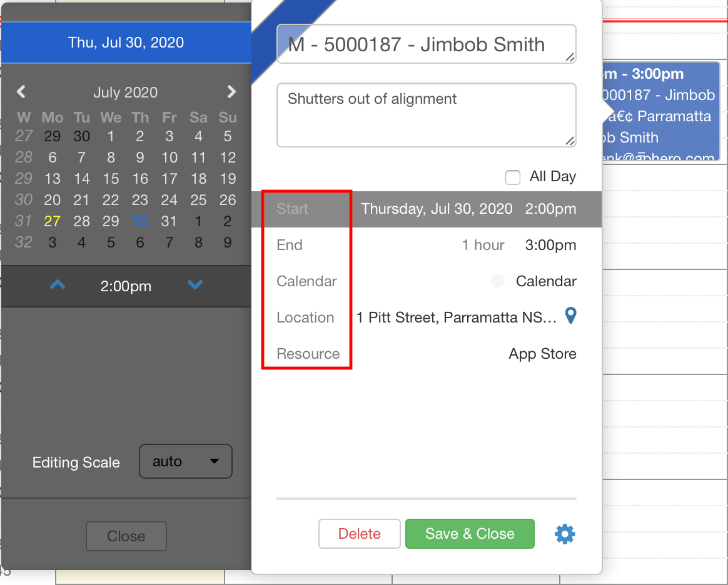Click week number 32
Image resolution: width=728 pixels, height=585 pixels.
pos(24,242)
